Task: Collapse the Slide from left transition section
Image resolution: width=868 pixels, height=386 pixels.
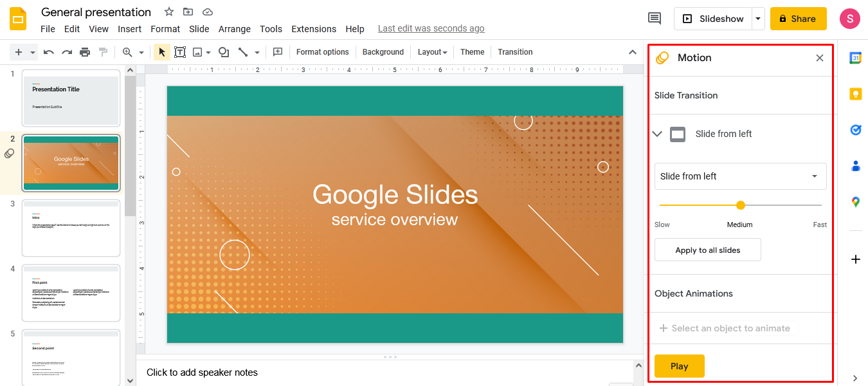Action: click(x=657, y=134)
